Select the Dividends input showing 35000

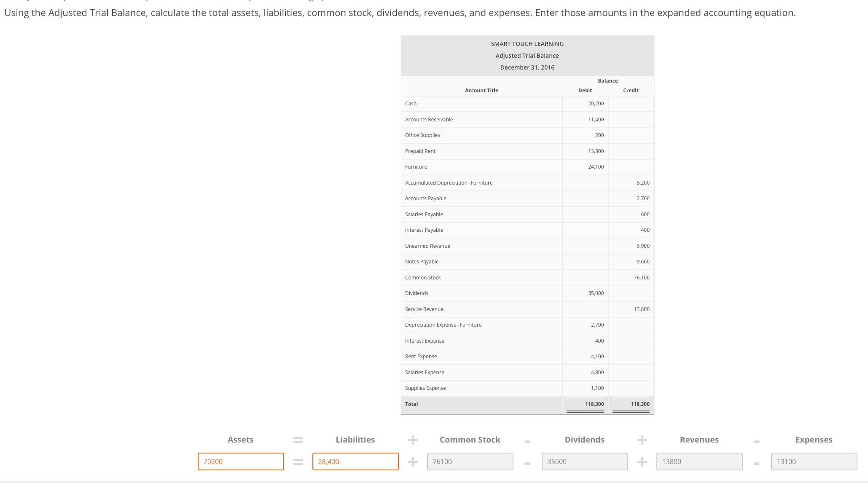(x=584, y=461)
